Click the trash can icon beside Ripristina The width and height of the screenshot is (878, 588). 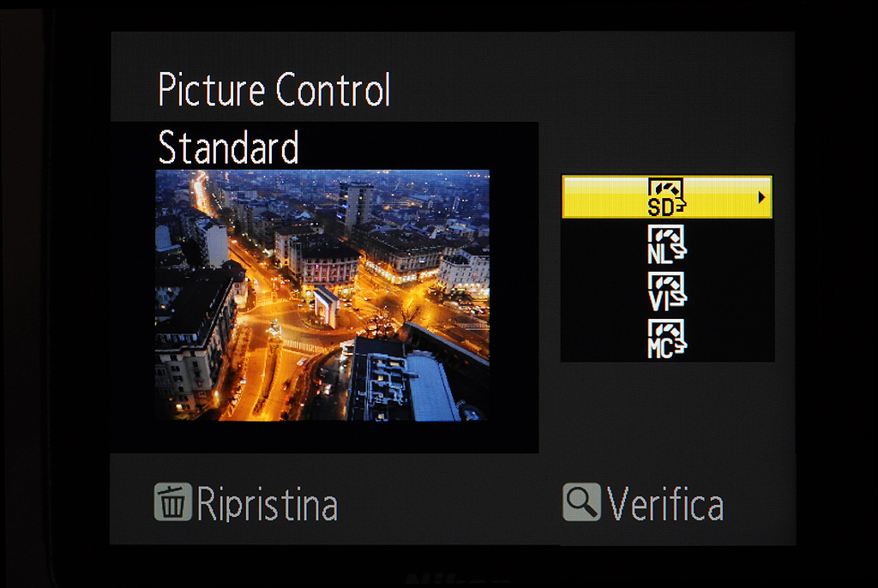pos(172,501)
